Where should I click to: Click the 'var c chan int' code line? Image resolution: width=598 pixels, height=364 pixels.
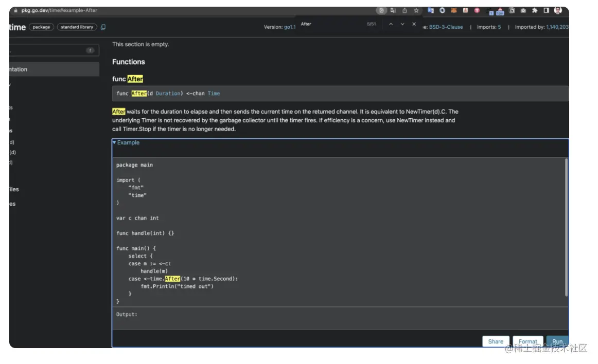[137, 218]
